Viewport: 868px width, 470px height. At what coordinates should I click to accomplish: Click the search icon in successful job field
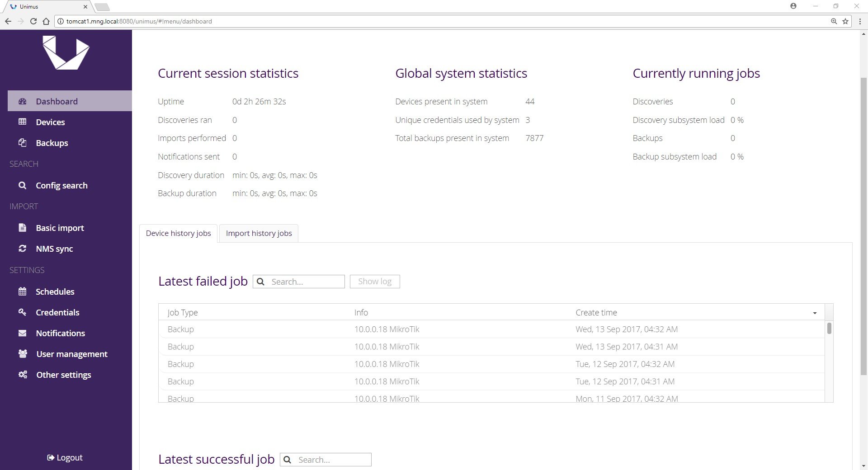click(x=287, y=460)
